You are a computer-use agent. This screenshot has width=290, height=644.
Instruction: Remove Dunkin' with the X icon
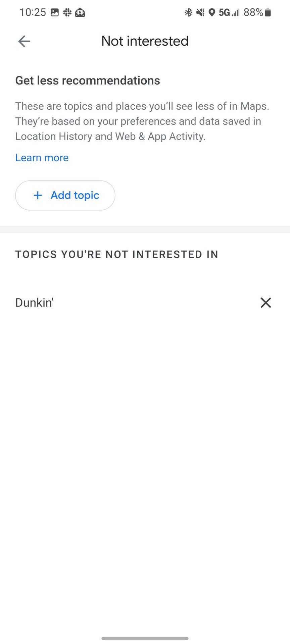(265, 303)
